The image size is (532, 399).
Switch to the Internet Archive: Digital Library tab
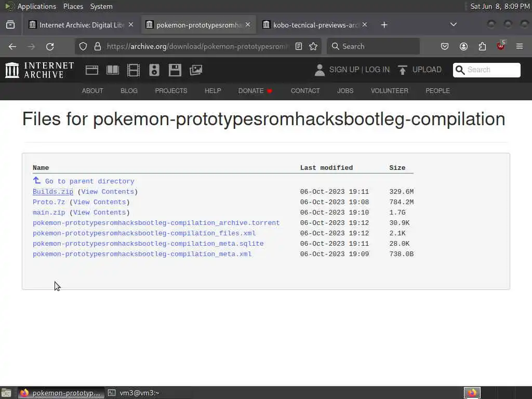(x=81, y=25)
